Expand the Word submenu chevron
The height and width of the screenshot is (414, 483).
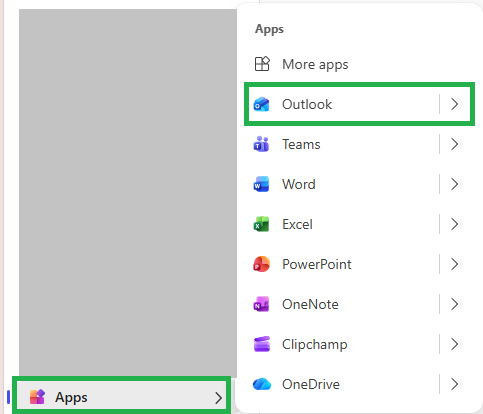455,184
